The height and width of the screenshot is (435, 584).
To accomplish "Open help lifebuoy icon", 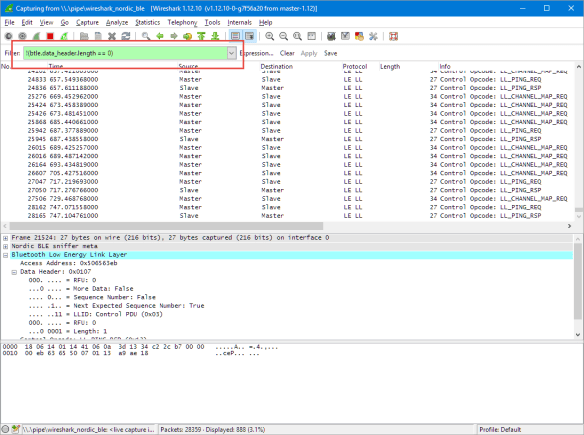I will (x=393, y=36).
